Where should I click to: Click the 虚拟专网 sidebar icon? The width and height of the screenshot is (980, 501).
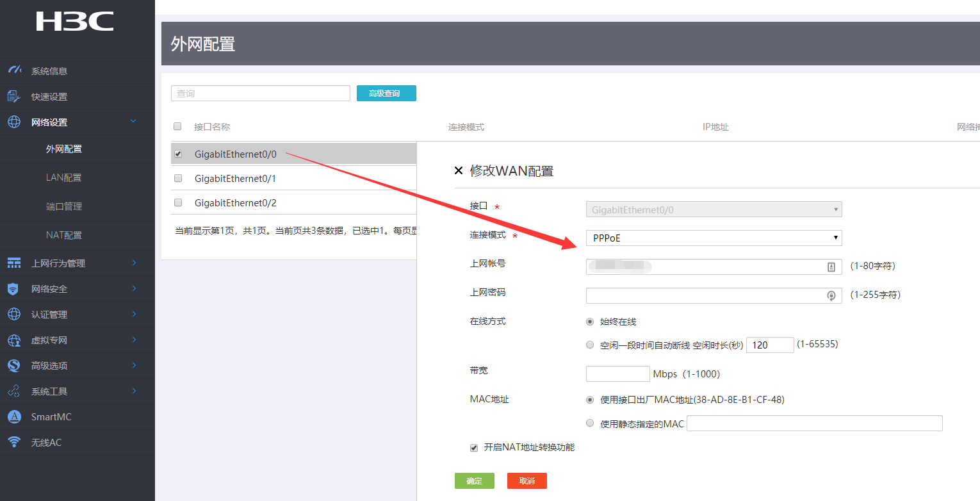(x=14, y=340)
